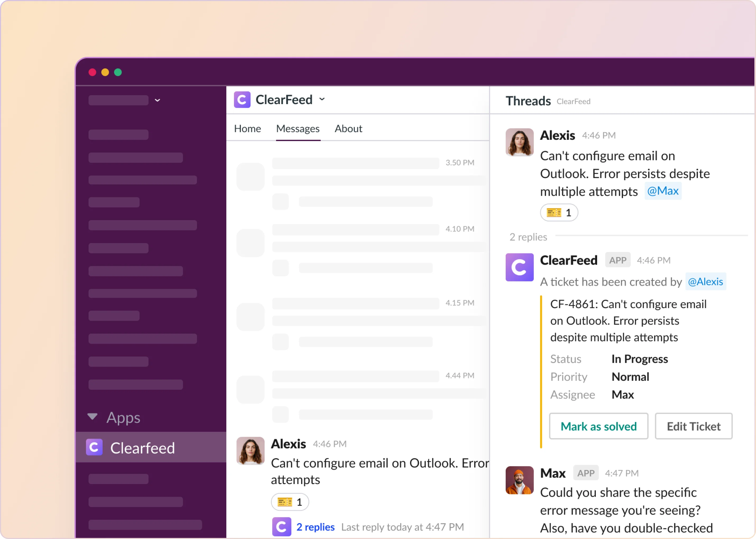Screen dimensions: 756x539
Task: Click the @Alexis mention in the ticket notification
Action: pos(706,281)
